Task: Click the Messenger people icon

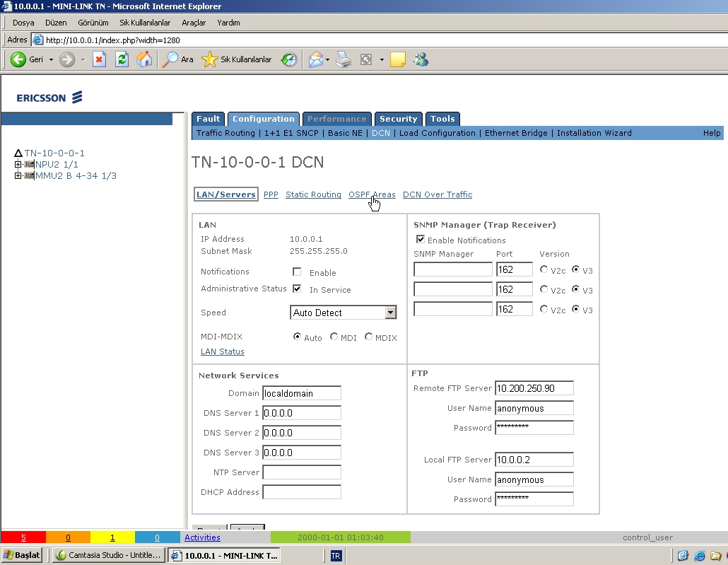Action: (421, 59)
